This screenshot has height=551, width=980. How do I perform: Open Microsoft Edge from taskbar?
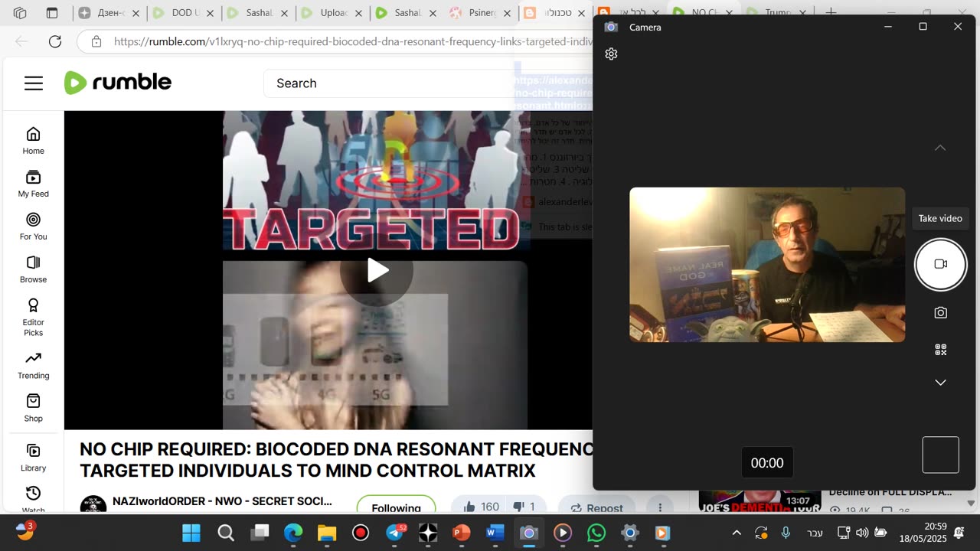point(293,533)
